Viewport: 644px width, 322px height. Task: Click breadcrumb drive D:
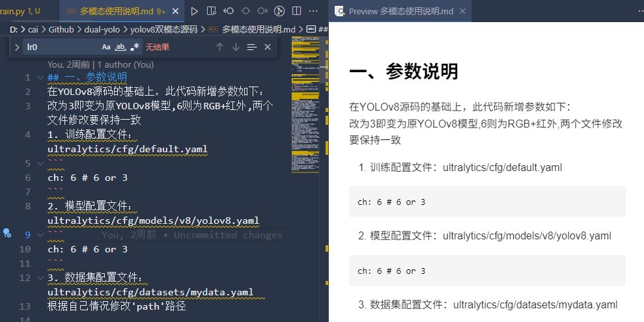pyautogui.click(x=14, y=29)
